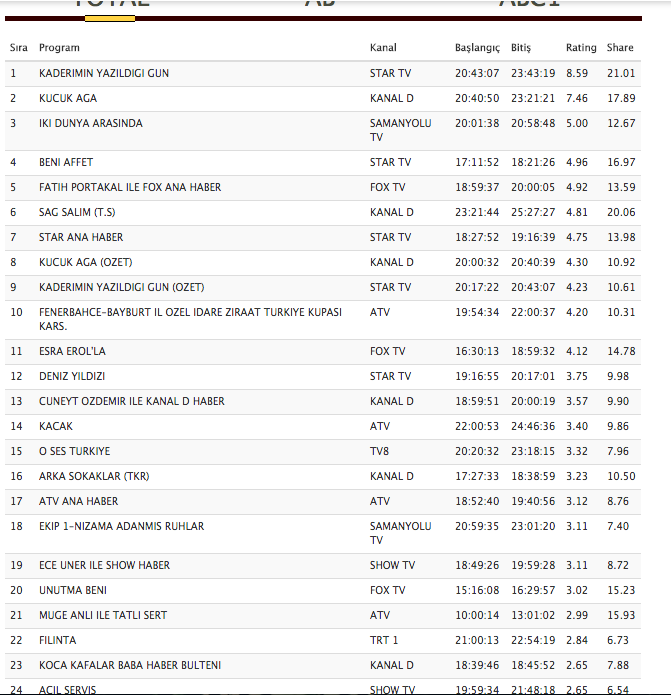Screen dimensions: 671x695
Task: Click the Rating column header
Action: click(x=581, y=47)
